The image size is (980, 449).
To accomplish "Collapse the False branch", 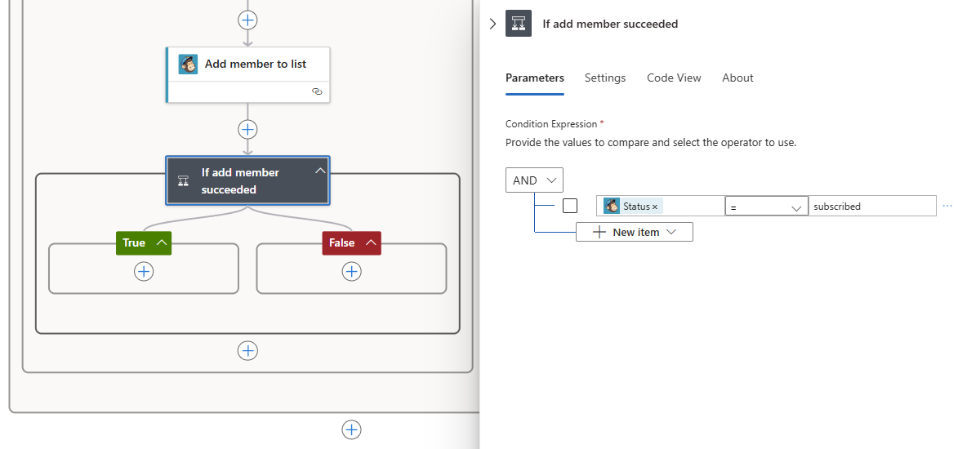I will [x=371, y=242].
